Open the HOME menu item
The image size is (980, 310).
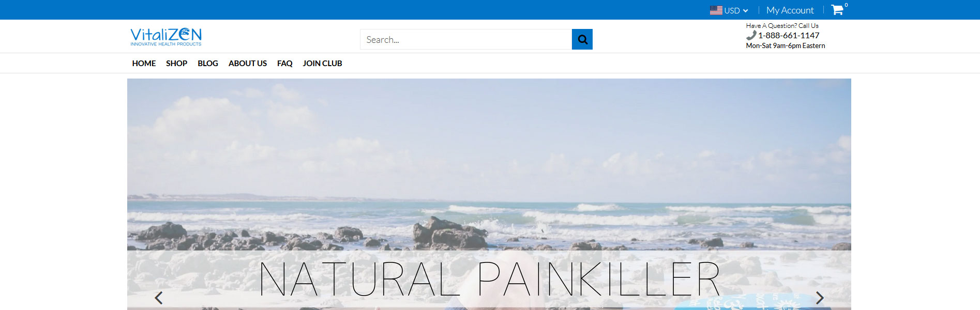(x=144, y=63)
